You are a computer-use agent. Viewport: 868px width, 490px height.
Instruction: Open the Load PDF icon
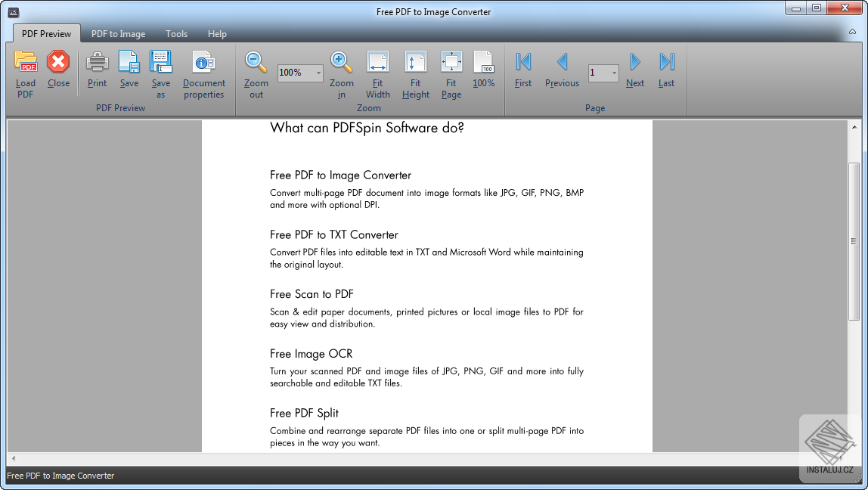point(25,73)
